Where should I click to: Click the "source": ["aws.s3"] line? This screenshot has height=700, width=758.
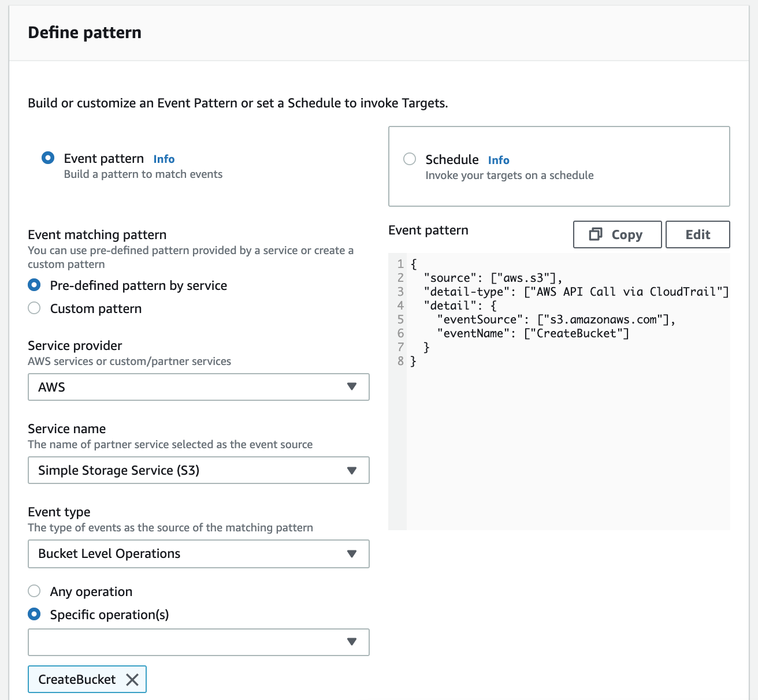click(493, 278)
